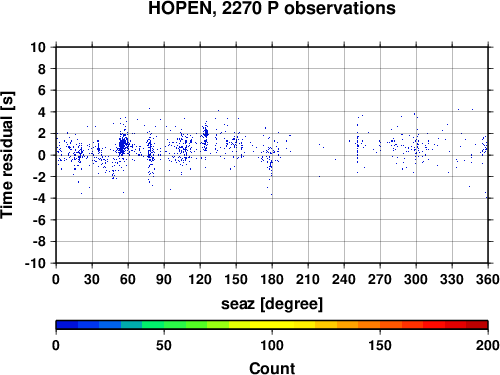Click the x-axis tick label 60
This screenshot has width=500, height=375.
tap(128, 279)
